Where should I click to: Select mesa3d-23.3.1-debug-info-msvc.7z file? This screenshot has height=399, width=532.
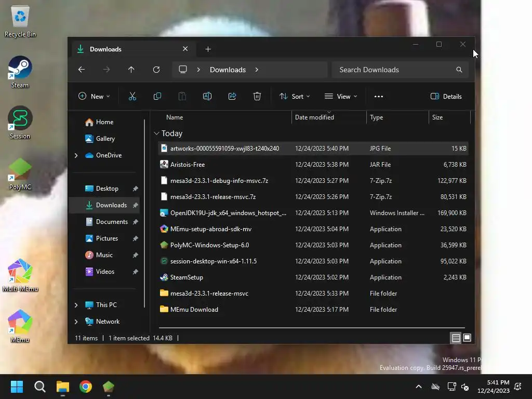pyautogui.click(x=313, y=181)
